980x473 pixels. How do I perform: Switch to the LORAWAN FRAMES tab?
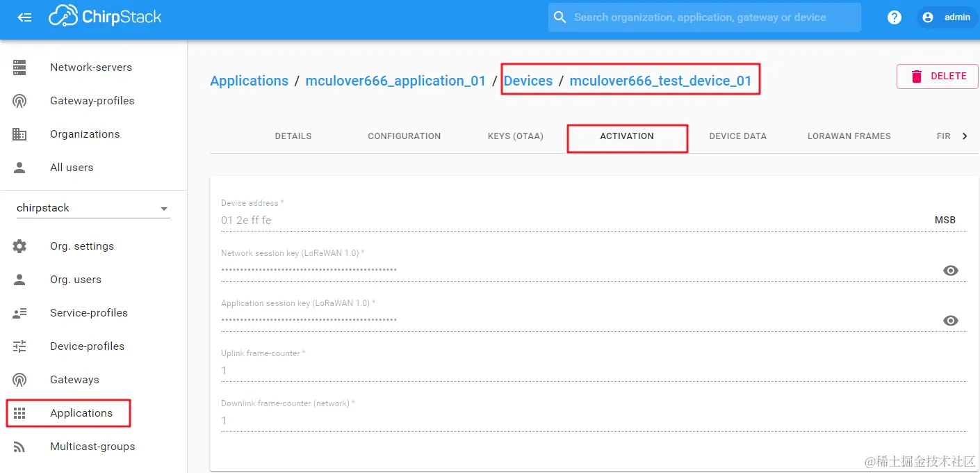849,136
